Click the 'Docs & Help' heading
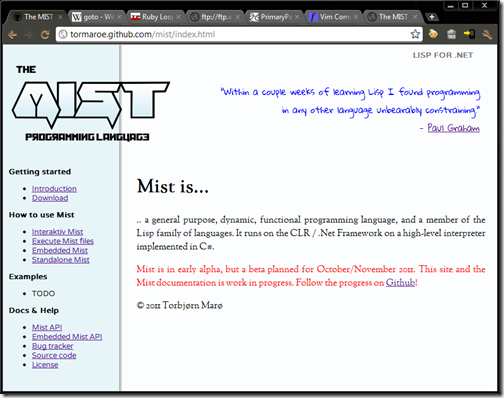This screenshot has height=398, width=504. [34, 310]
